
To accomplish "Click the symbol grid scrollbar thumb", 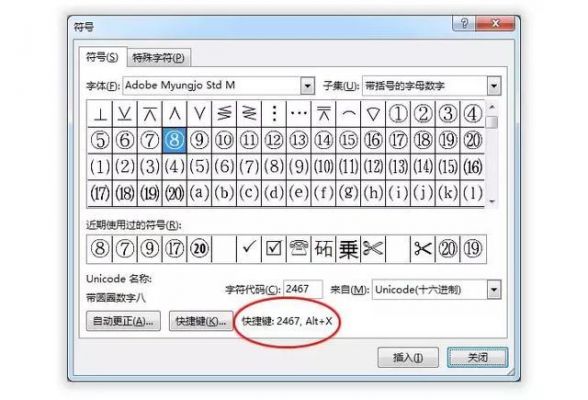I will tap(492, 122).
